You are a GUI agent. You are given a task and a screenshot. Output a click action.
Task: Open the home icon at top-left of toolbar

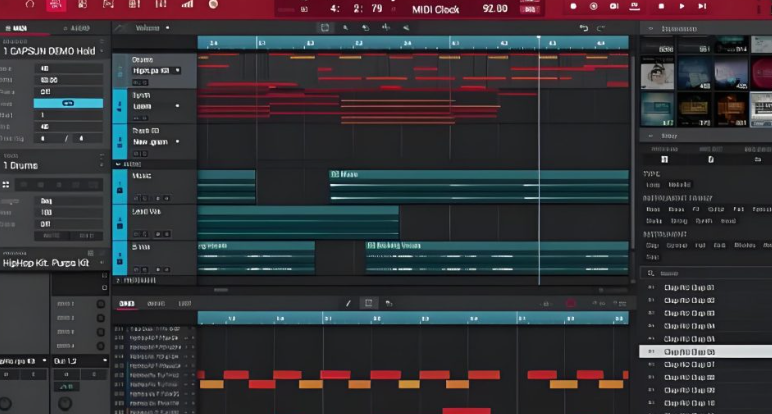click(30, 4)
